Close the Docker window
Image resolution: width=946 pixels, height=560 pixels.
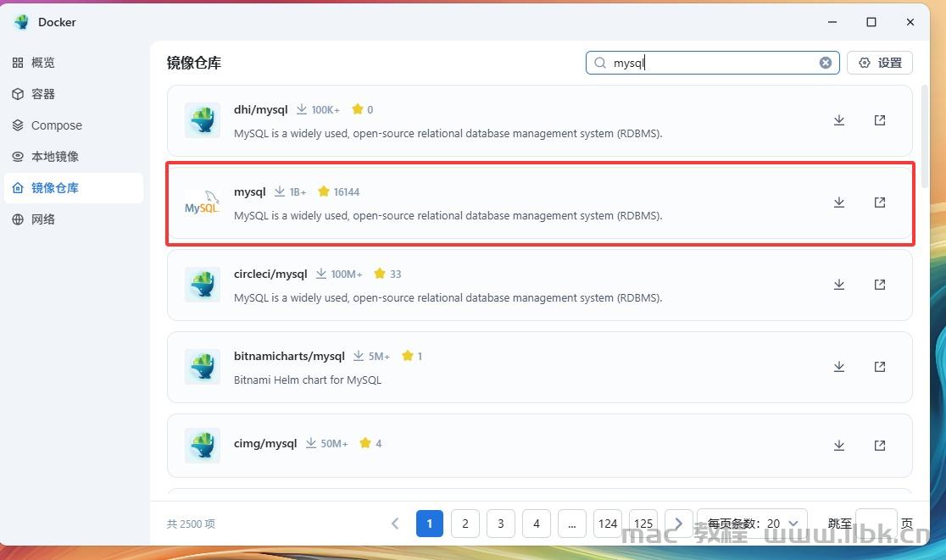tap(910, 22)
